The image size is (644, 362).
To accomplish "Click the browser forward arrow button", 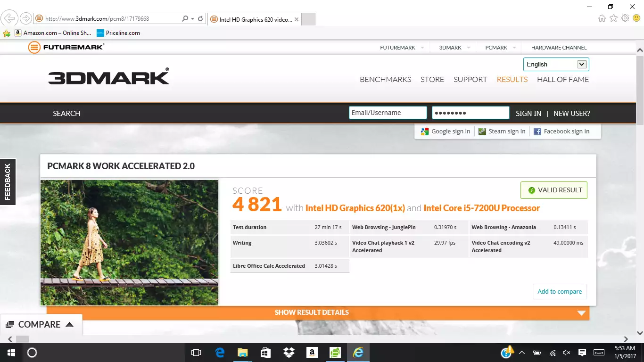I will pos(25,19).
